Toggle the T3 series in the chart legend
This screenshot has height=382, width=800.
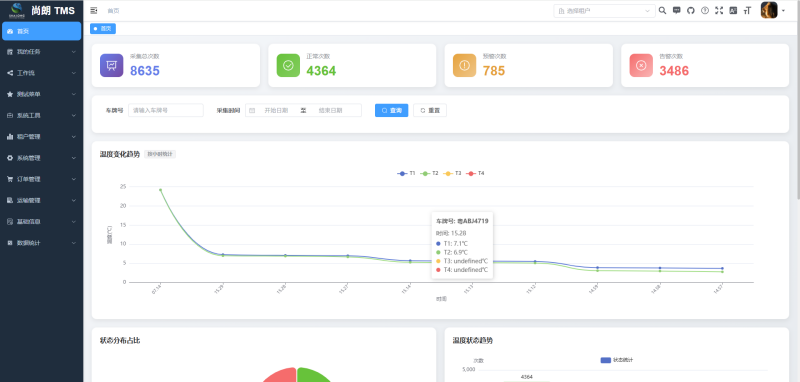[x=453, y=173]
